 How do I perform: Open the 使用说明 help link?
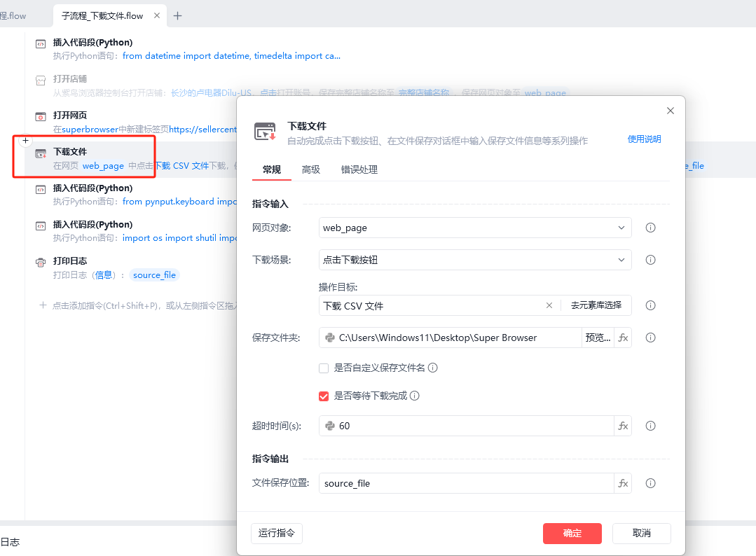click(644, 139)
